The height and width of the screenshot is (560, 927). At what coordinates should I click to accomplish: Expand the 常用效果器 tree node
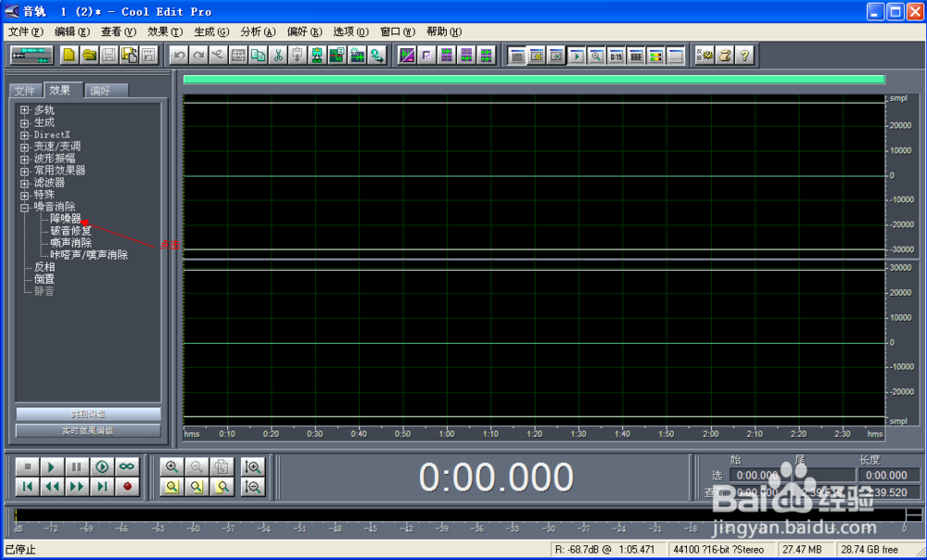24,171
